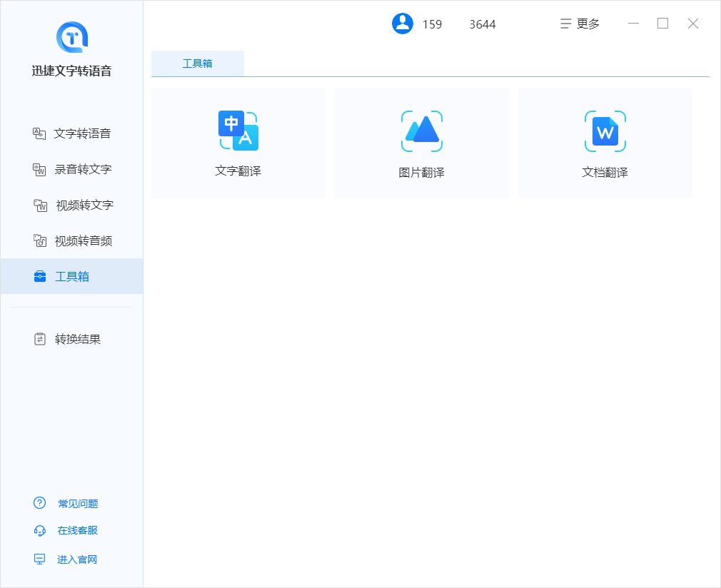This screenshot has width=721, height=588.
Task: Click the 视频转文字 sidebar icon
Action: coord(40,205)
